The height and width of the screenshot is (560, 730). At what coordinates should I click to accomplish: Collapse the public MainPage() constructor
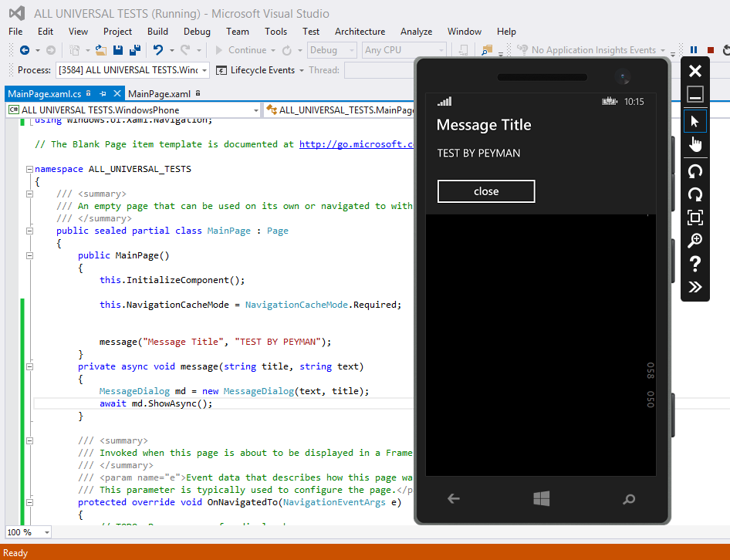pyautogui.click(x=29, y=255)
